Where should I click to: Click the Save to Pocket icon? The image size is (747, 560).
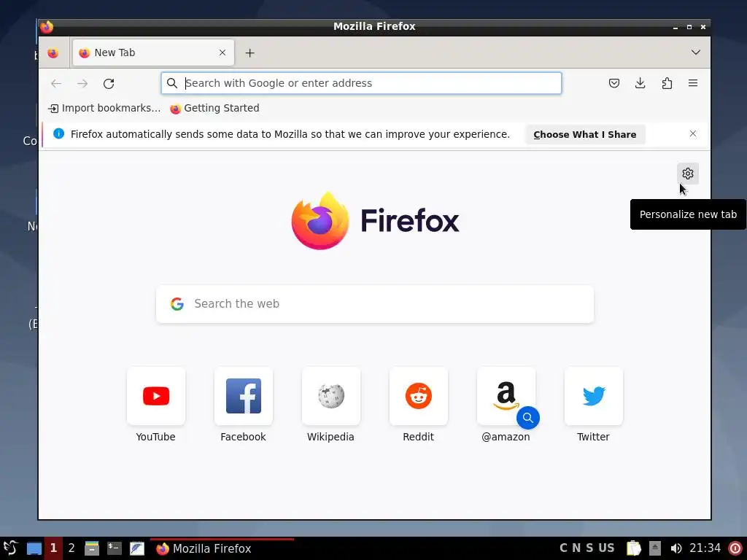click(x=614, y=83)
